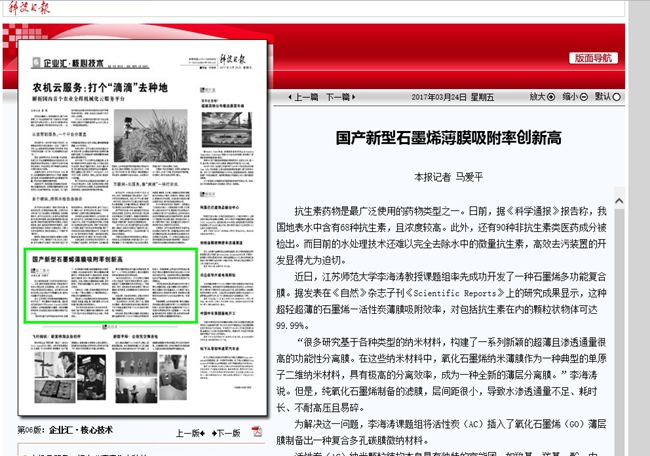Click the 飞行相机 article photos at bottom-left
650x456 pixels.
click(66, 374)
